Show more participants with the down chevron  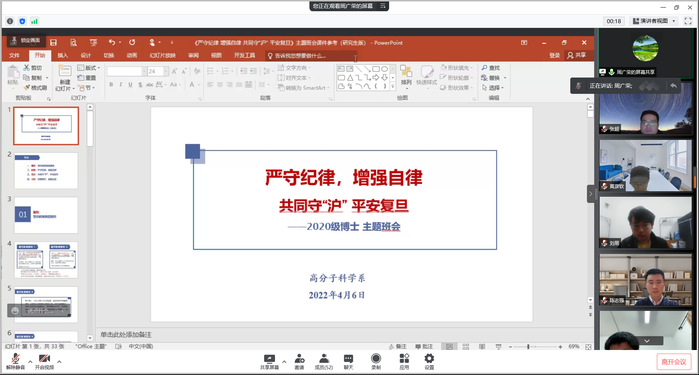coord(646,341)
